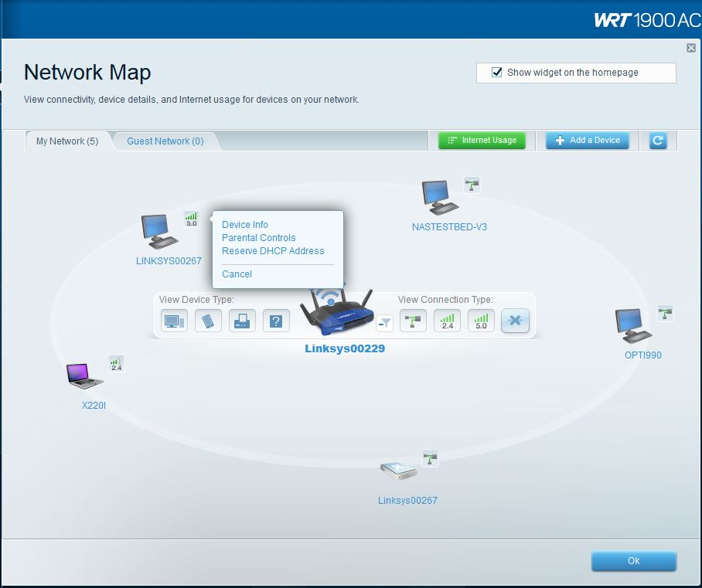Open Internet Usage
The height and width of the screenshot is (588, 702).
coord(482,141)
